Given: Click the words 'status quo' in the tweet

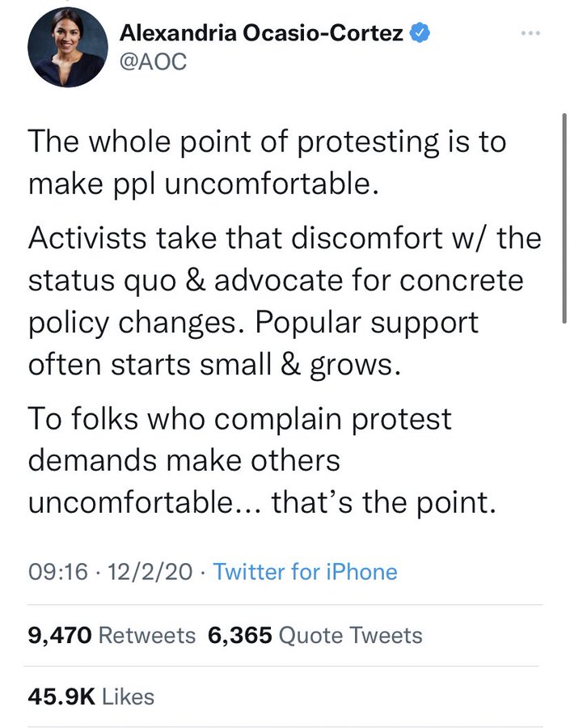Looking at the screenshot, I should point(102,281).
